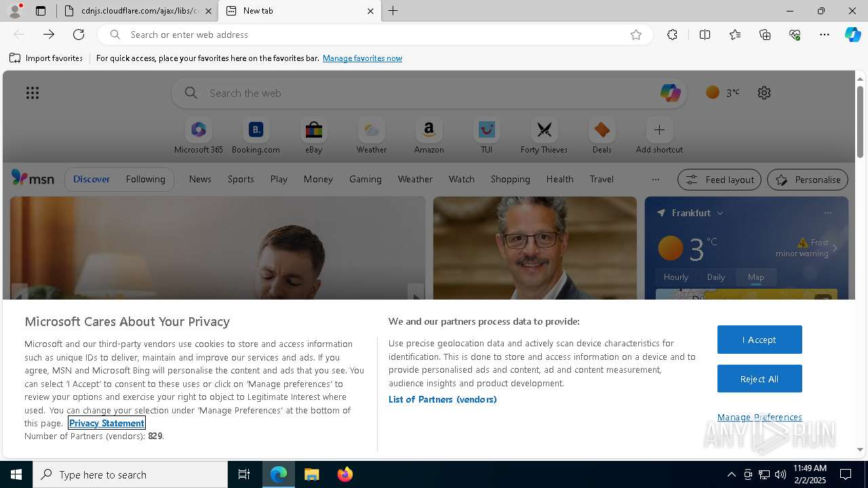Refresh the current page
The image size is (868, 488).
click(x=79, y=35)
